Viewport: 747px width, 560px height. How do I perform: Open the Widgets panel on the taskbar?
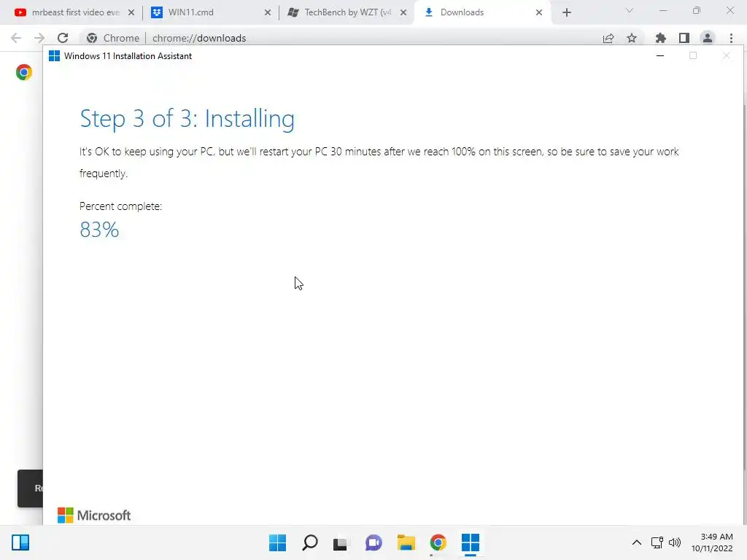tap(20, 542)
